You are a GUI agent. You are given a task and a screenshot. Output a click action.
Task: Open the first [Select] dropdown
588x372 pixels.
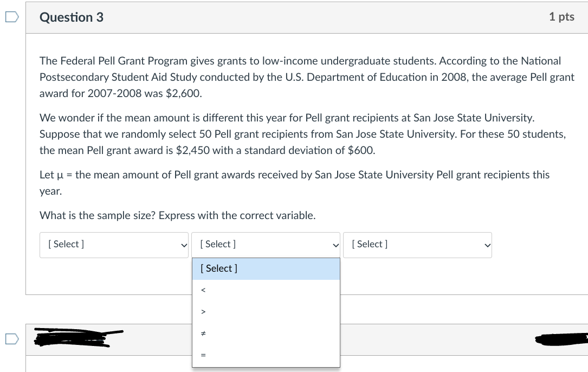coord(114,245)
